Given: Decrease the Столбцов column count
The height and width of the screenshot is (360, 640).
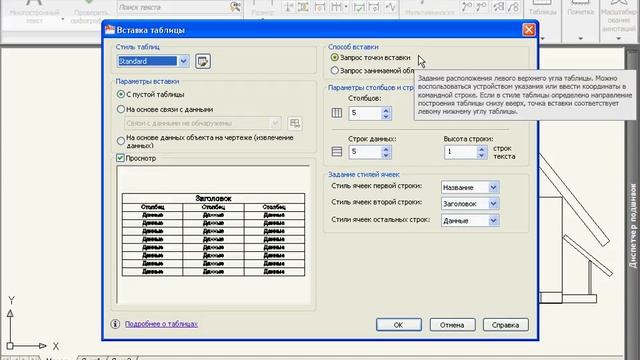Looking at the screenshot, I should tap(386, 116).
